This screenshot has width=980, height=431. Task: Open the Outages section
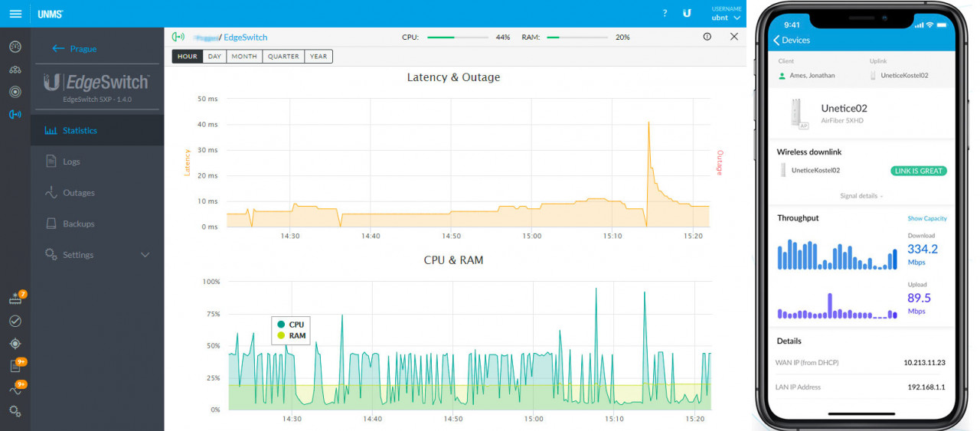98,193
